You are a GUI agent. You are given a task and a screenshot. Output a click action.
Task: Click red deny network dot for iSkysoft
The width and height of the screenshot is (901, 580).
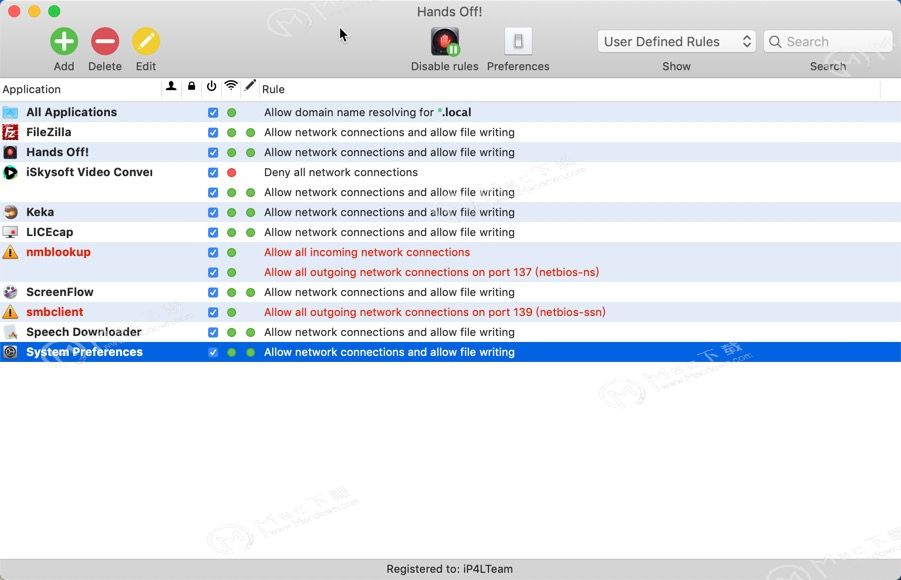[231, 172]
